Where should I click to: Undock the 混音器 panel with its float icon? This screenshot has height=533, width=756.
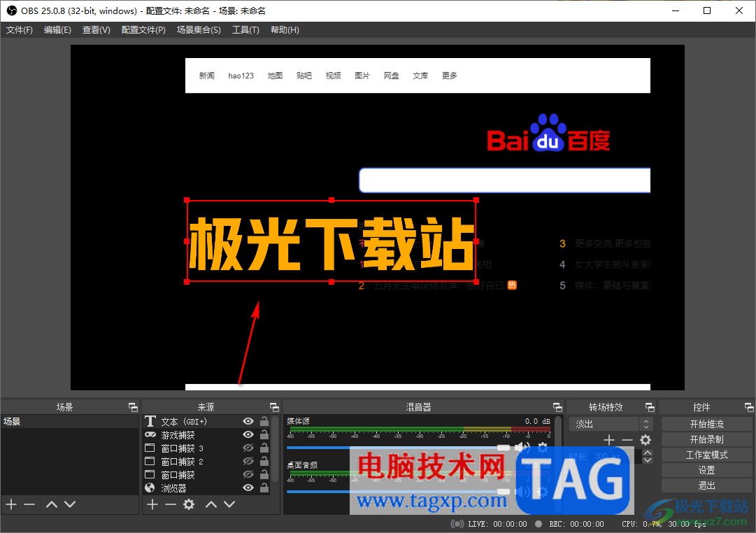click(x=557, y=407)
